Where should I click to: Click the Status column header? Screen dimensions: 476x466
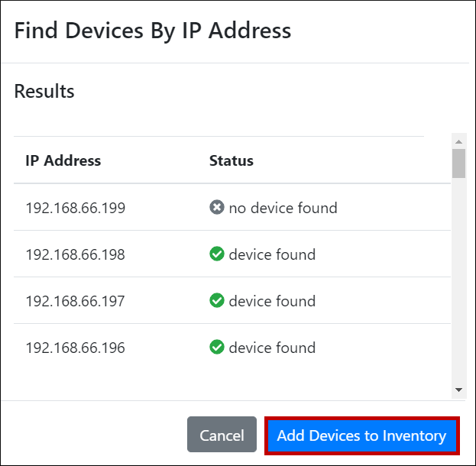(x=232, y=161)
